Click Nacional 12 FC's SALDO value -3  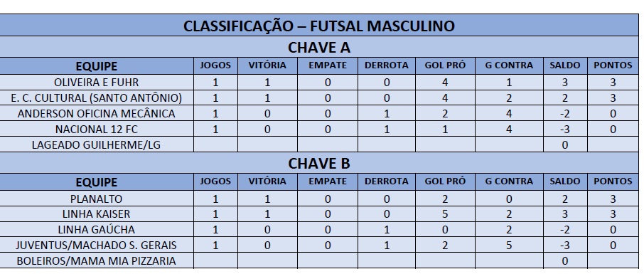click(564, 130)
